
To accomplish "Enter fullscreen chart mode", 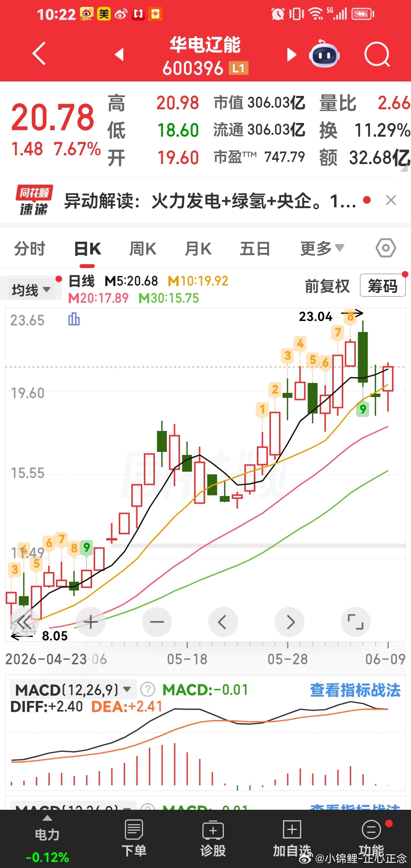I will point(355,622).
